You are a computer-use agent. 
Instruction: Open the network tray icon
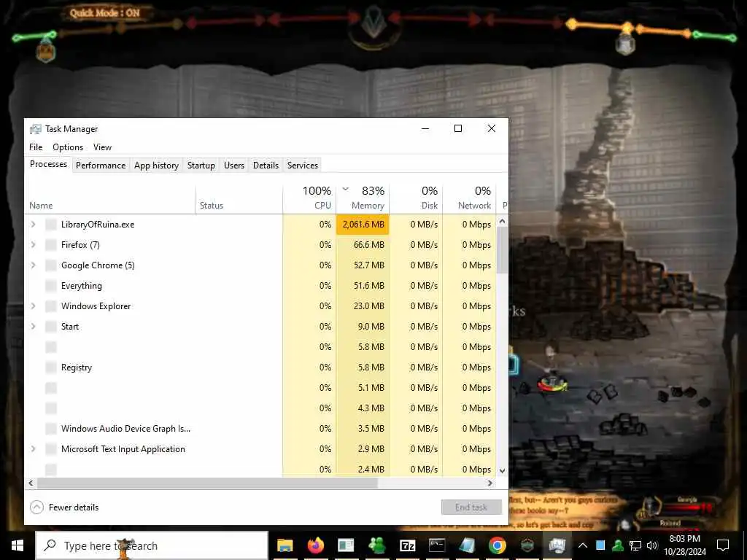pyautogui.click(x=635, y=545)
